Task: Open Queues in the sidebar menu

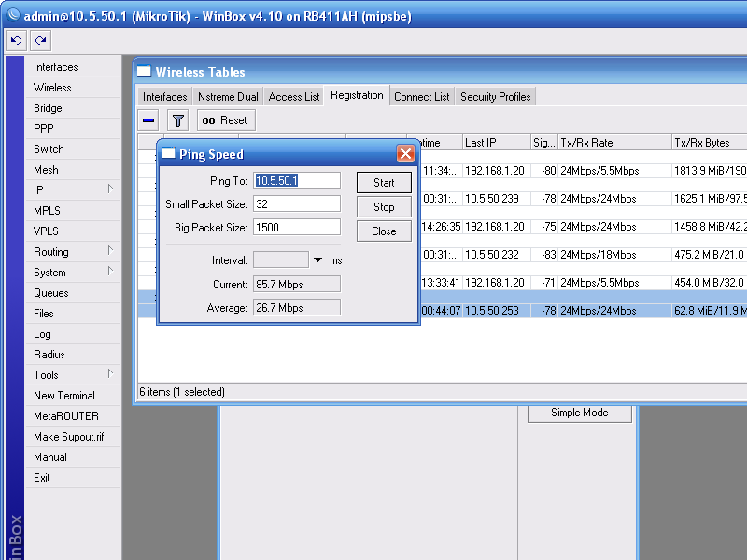Action: pos(73,293)
